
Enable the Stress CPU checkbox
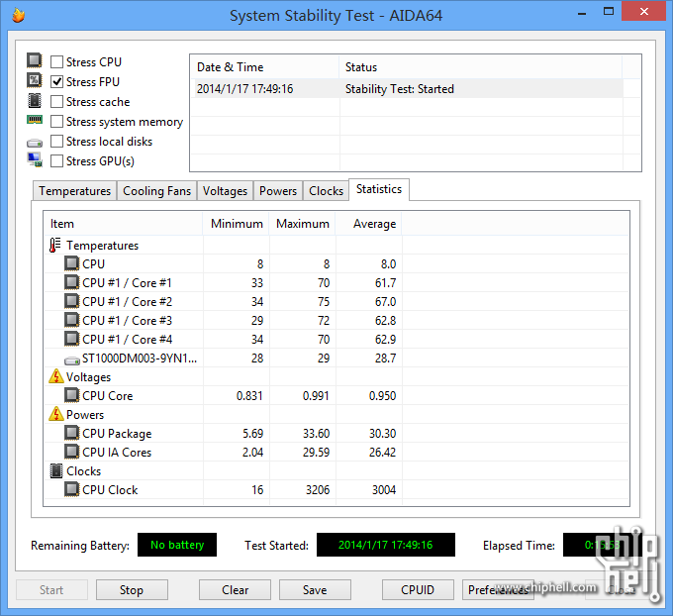[x=56, y=61]
